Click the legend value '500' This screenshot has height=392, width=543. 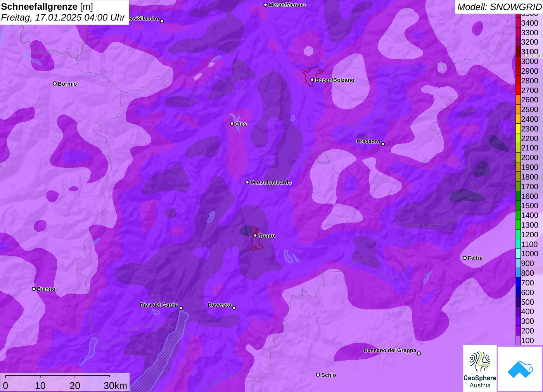527,302
